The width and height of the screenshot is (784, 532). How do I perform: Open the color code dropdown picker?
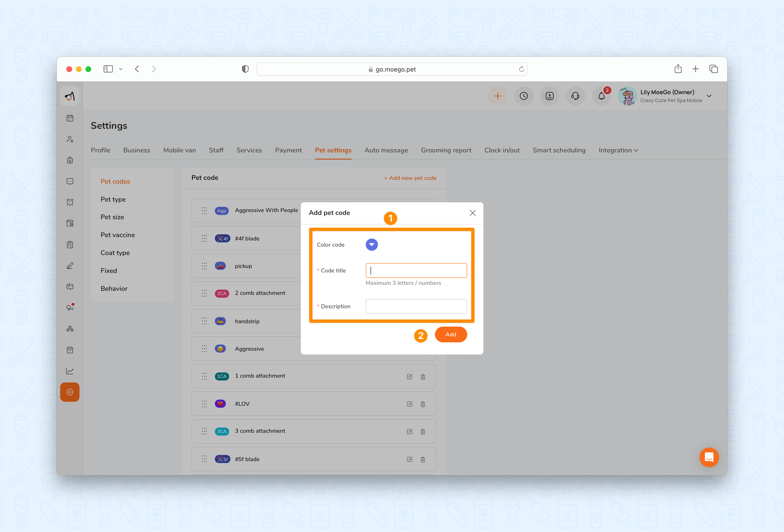coord(372,244)
